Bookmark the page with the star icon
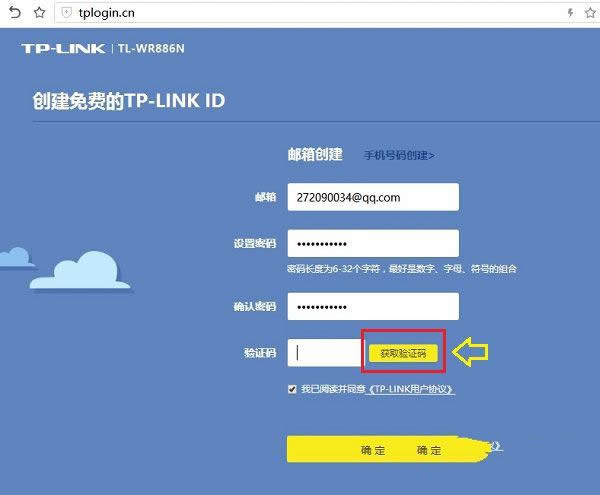 point(39,12)
